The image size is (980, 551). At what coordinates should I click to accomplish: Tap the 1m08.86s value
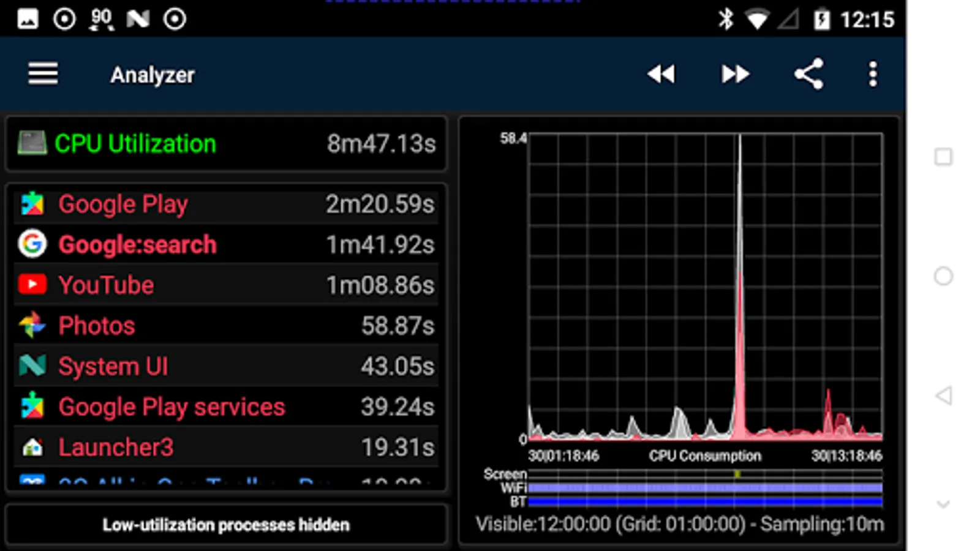point(380,285)
